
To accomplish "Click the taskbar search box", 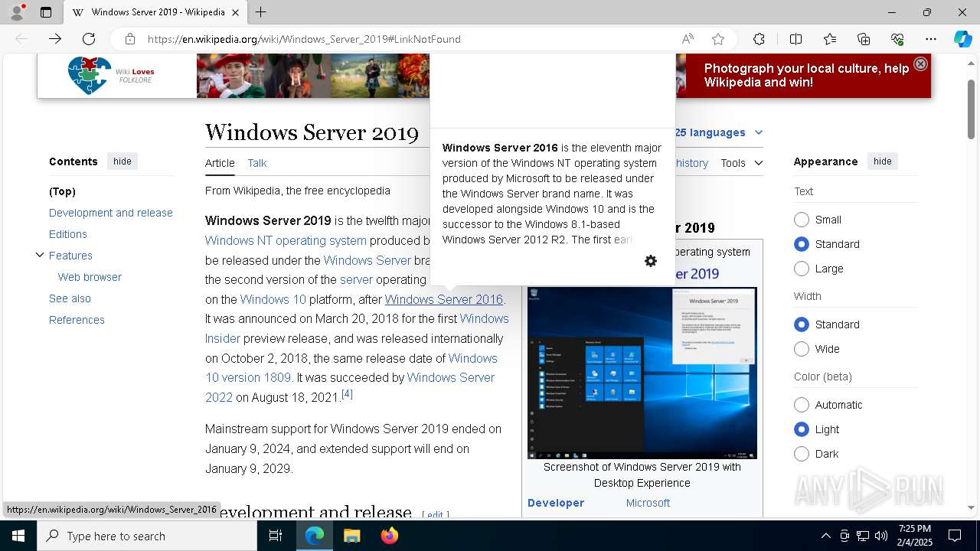I will coord(147,536).
